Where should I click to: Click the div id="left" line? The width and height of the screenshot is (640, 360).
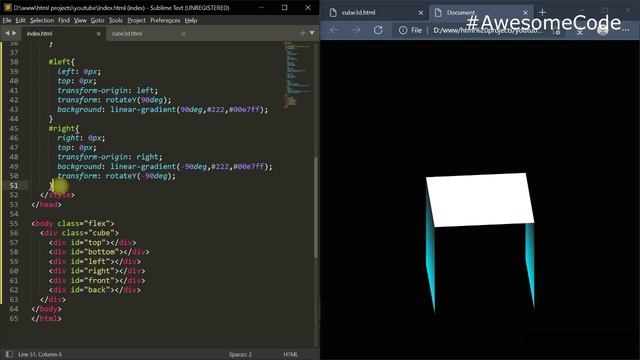(95, 261)
